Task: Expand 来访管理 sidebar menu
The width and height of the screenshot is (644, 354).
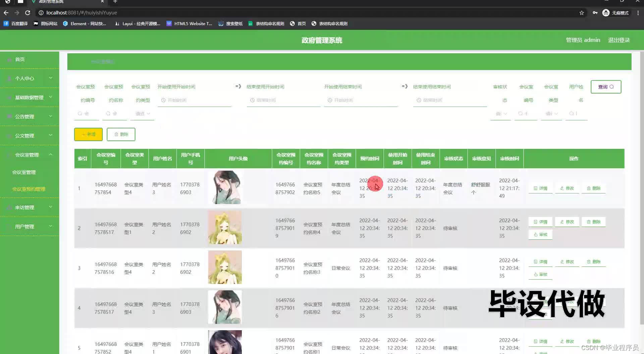Action: 30,207
